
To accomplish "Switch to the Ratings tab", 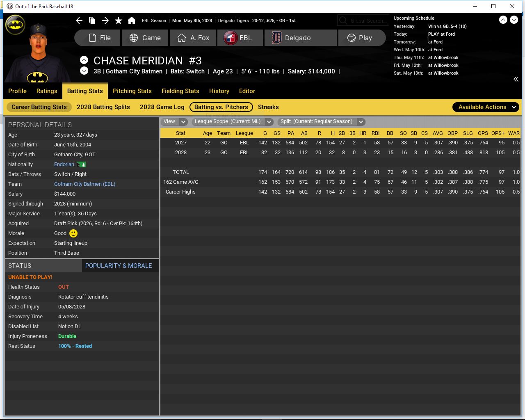I will [x=47, y=91].
